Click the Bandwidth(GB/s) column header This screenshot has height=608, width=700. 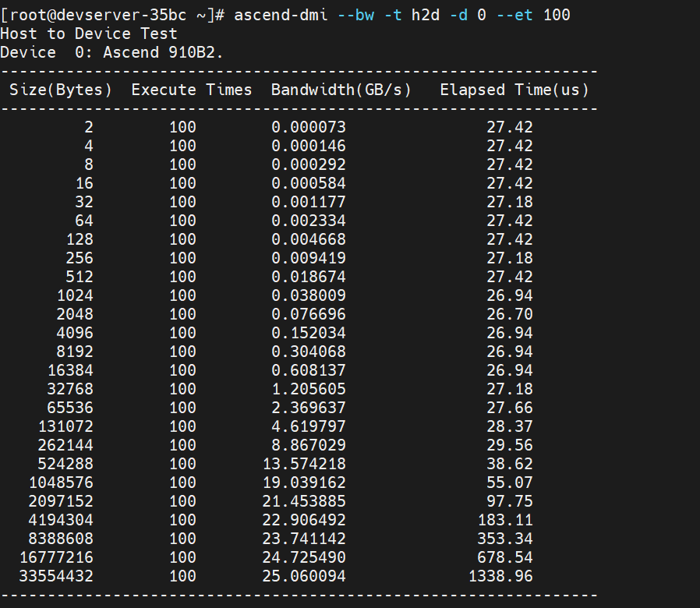pos(341,90)
